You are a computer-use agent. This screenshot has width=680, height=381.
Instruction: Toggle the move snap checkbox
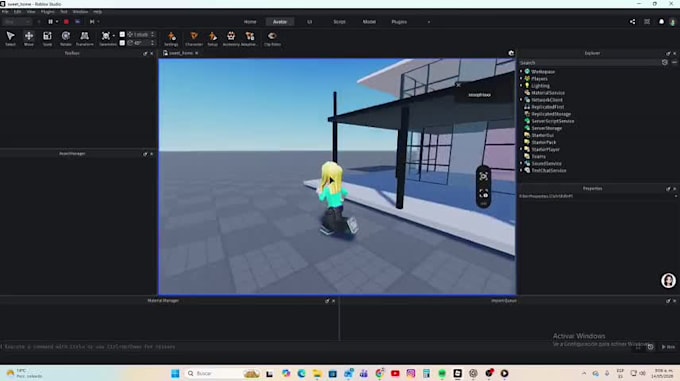pos(122,34)
